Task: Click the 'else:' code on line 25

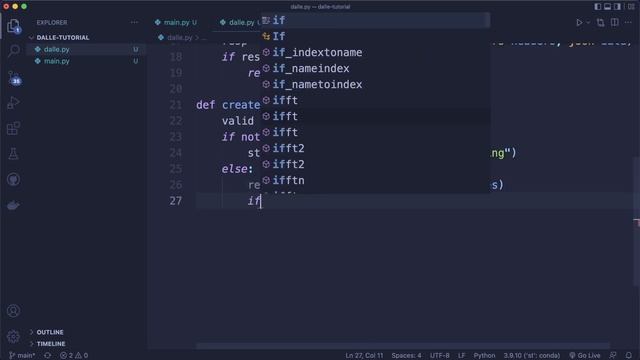Action: 237,169
